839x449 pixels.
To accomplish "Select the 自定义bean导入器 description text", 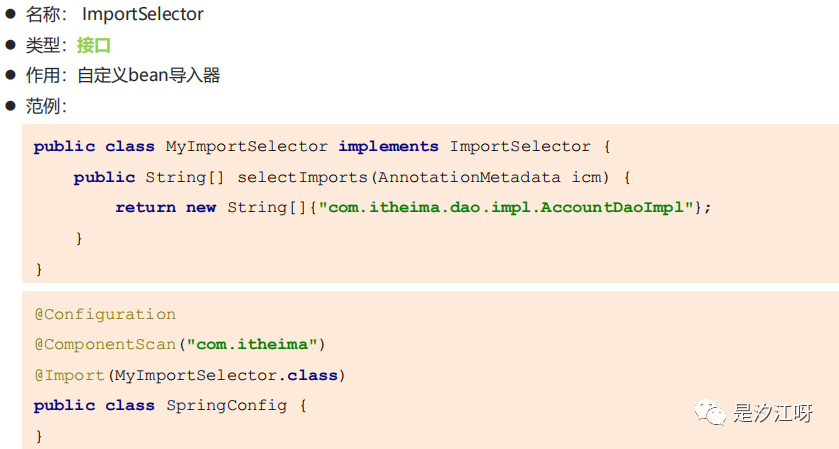I will point(148,75).
